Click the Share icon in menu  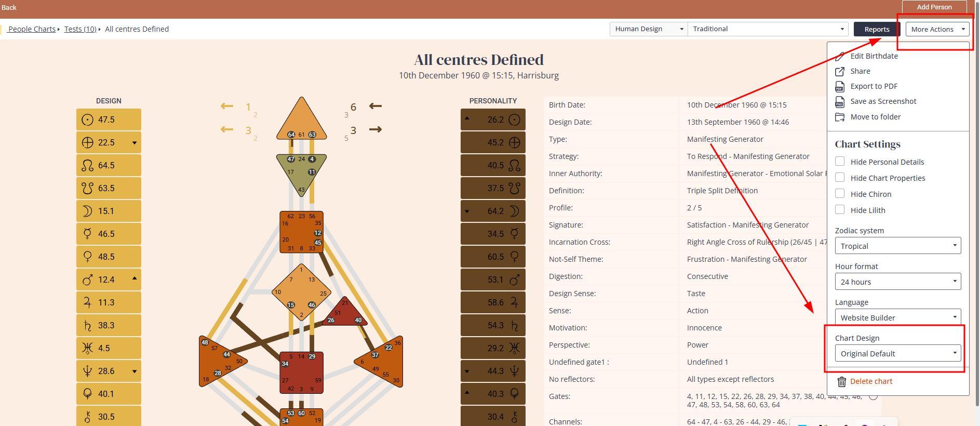tap(839, 71)
